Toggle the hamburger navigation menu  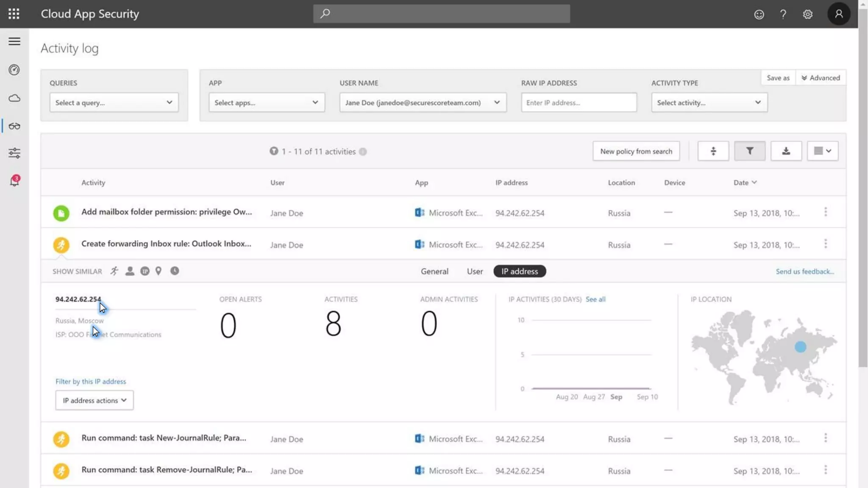(14, 42)
